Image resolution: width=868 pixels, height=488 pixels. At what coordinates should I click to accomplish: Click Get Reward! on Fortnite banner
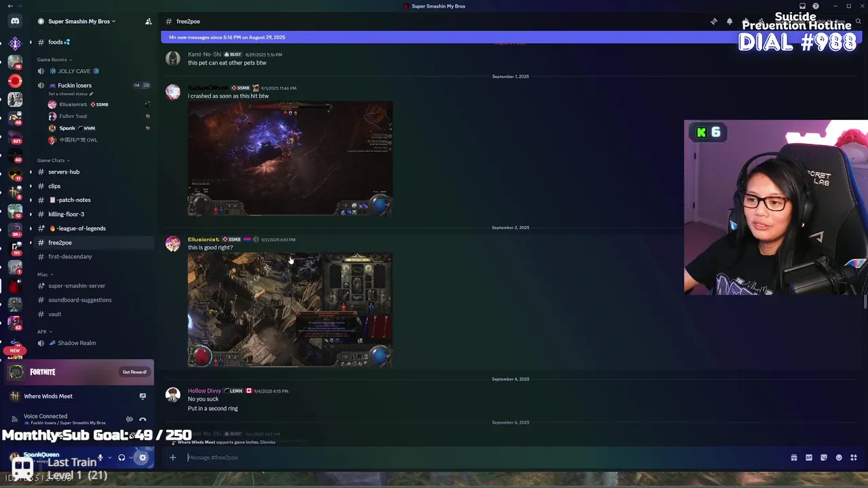coord(134,372)
